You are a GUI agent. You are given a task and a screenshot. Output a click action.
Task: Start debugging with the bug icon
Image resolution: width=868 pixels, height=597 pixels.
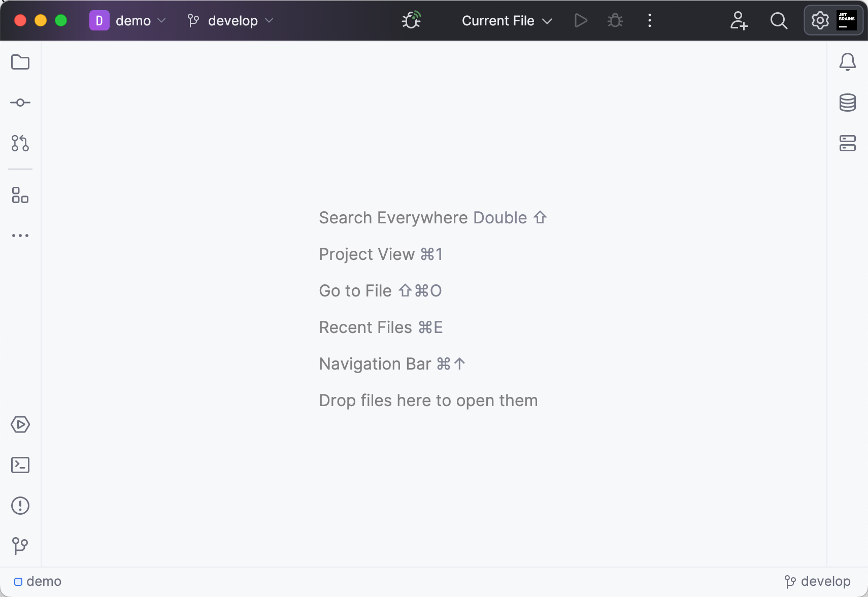614,20
